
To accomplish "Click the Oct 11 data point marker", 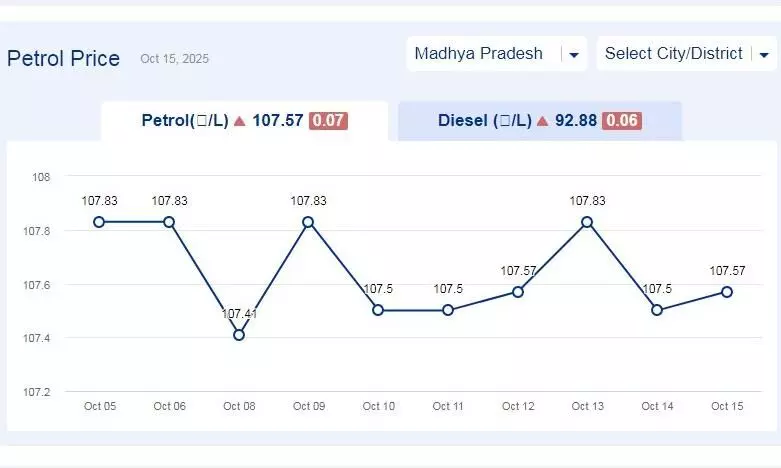I will [x=448, y=310].
